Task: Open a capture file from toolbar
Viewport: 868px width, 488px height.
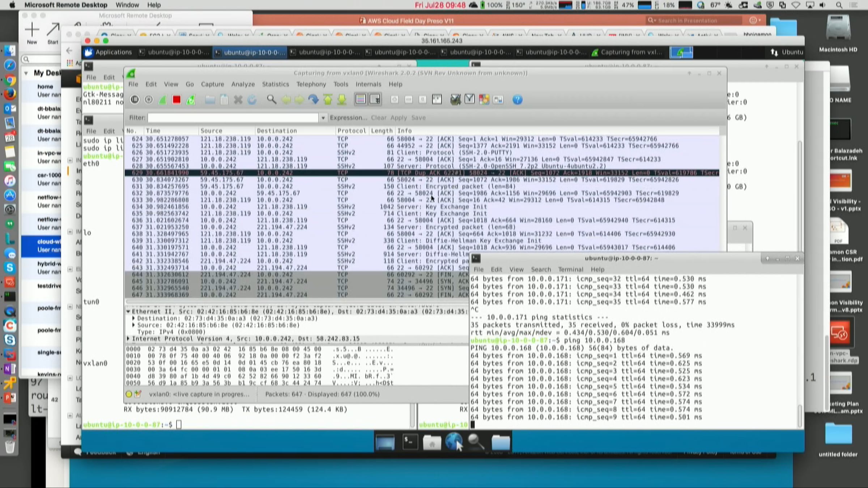Action: pos(210,99)
